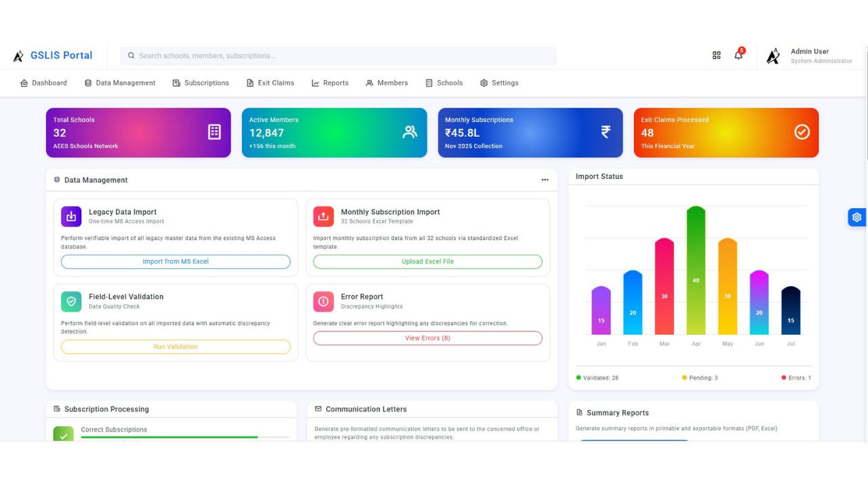Toggle the Validated legend item
The image size is (868, 488).
click(597, 378)
